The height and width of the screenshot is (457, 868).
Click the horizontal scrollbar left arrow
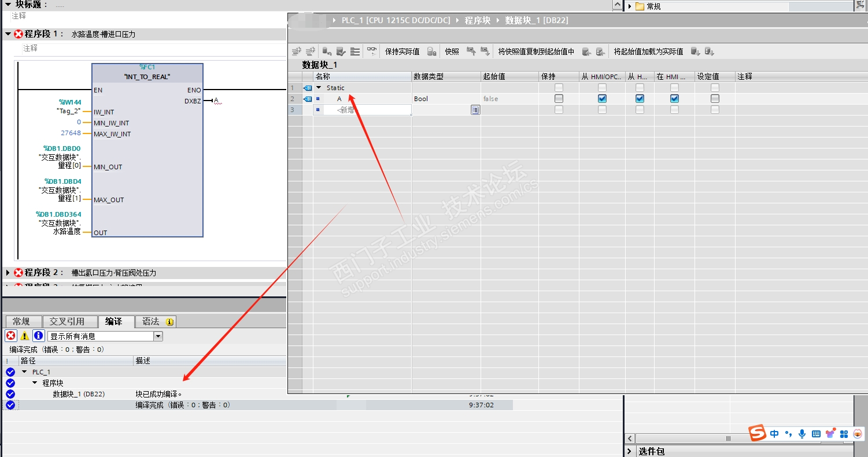click(630, 439)
